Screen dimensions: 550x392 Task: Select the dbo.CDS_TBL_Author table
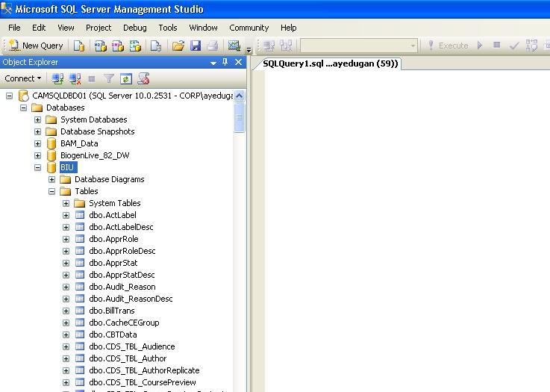tap(128, 358)
